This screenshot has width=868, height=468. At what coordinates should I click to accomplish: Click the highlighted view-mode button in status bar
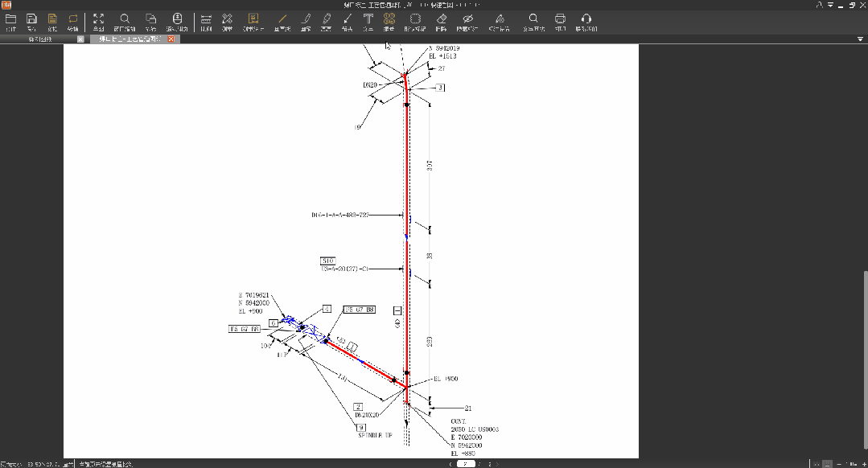[827, 464]
